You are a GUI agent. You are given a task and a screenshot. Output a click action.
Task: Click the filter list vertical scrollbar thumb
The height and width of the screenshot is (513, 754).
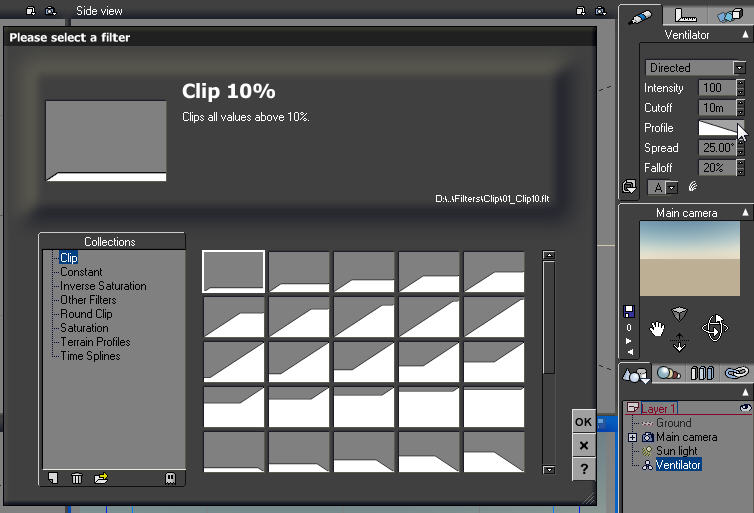(549, 317)
